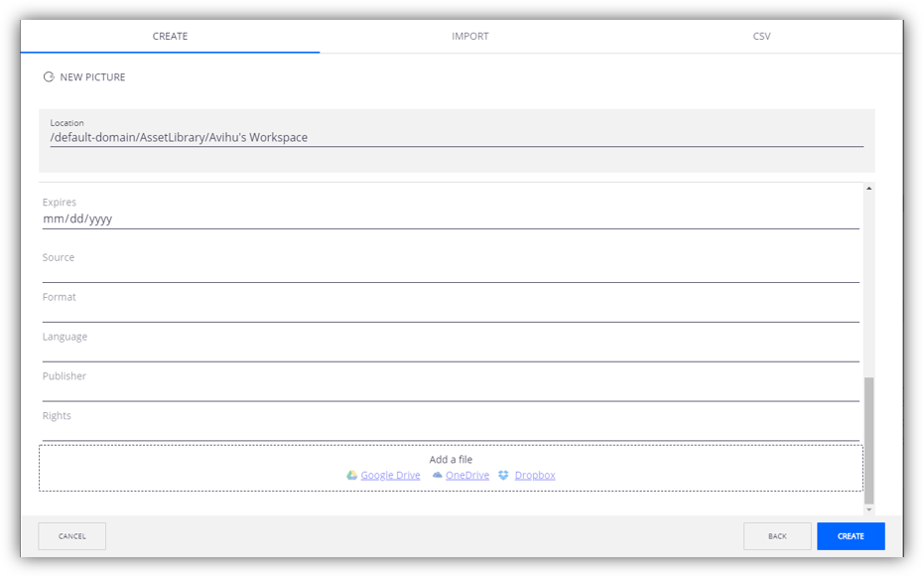Click the Add a file drop zone
The width and height of the screenshot is (924, 577).
(x=451, y=458)
